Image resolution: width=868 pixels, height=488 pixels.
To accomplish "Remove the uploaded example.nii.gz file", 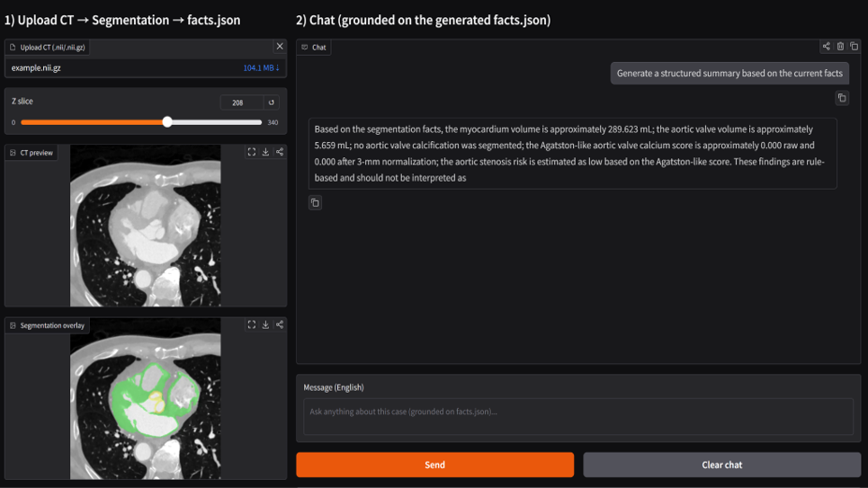I will [x=280, y=47].
